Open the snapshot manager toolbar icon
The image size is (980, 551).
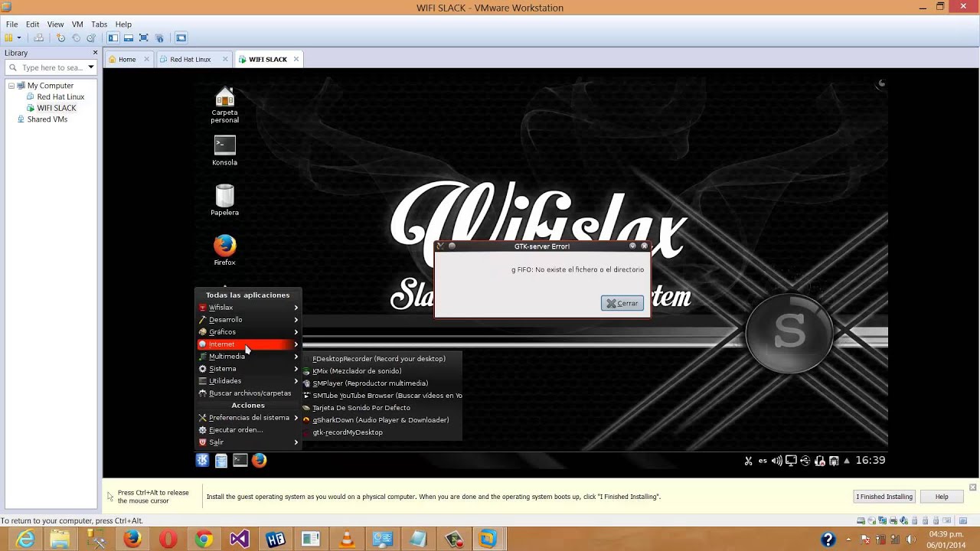(91, 37)
